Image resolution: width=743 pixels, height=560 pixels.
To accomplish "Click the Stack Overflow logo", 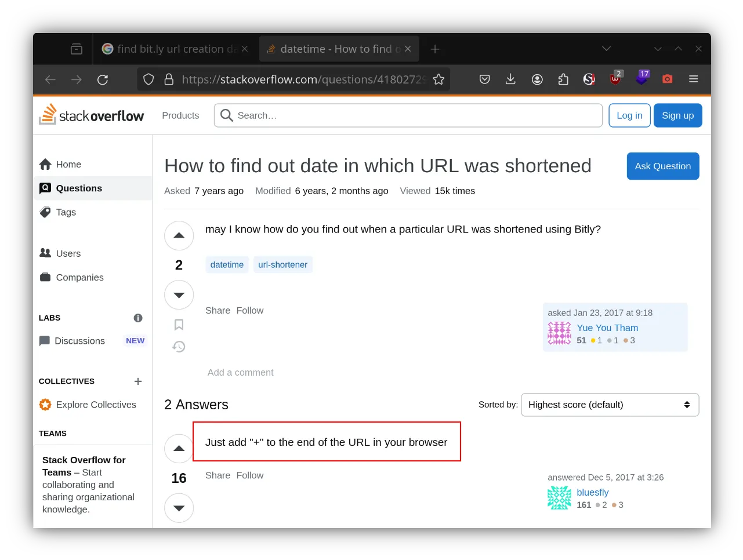I will [91, 115].
